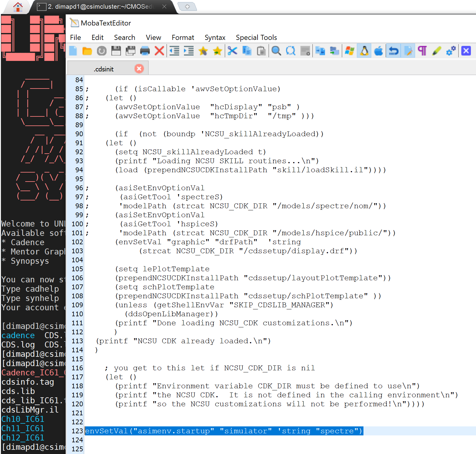Viewport: 476px width, 454px height.
Task: Click line number 116 in the gutter
Action: (x=77, y=368)
